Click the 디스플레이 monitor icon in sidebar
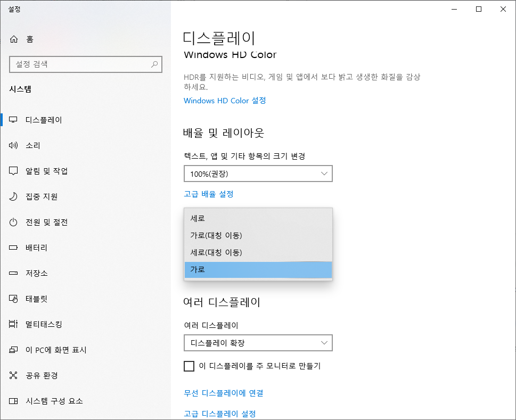 coord(13,120)
